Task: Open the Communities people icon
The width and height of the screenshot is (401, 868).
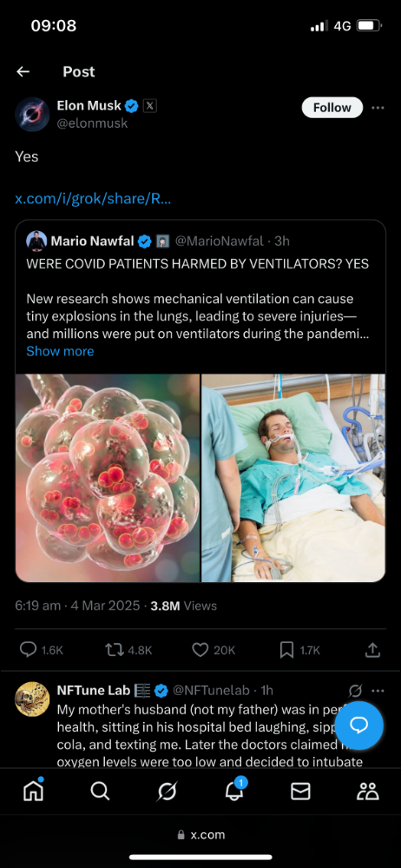Action: [x=368, y=792]
